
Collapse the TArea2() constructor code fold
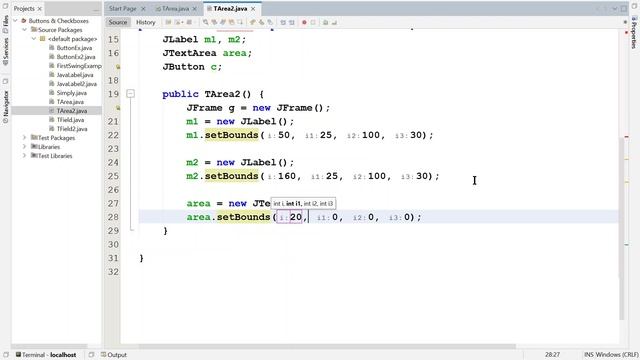click(x=131, y=94)
